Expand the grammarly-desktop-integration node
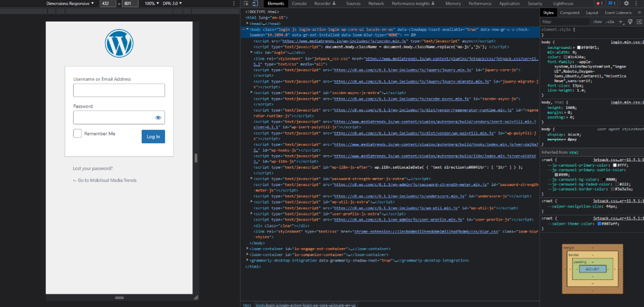Screen dimensions: 644x307 tap(247, 260)
